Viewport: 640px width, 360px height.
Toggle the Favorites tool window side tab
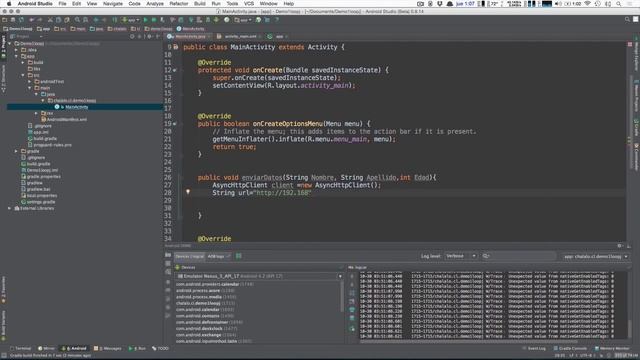coord(3,289)
